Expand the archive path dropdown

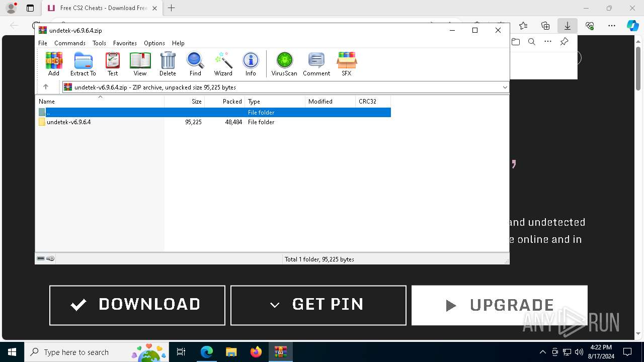[x=505, y=87]
